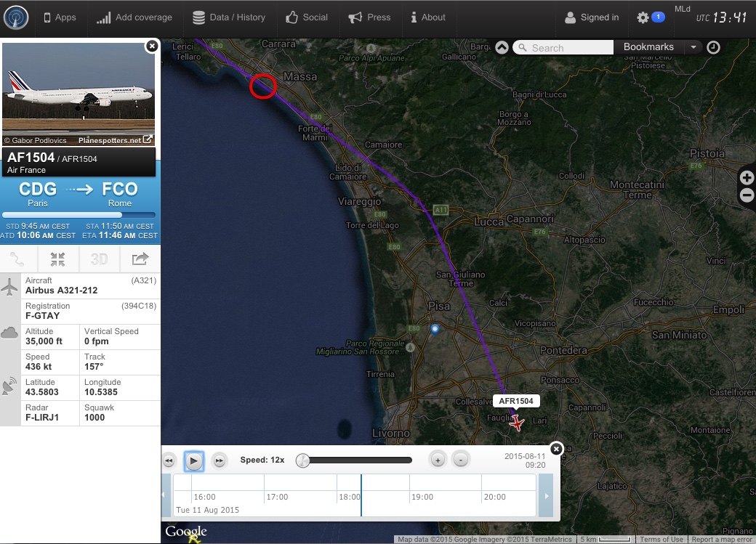Click the FCO Rome destination airport
Image resolution: width=756 pixels, height=544 pixels.
(119, 194)
